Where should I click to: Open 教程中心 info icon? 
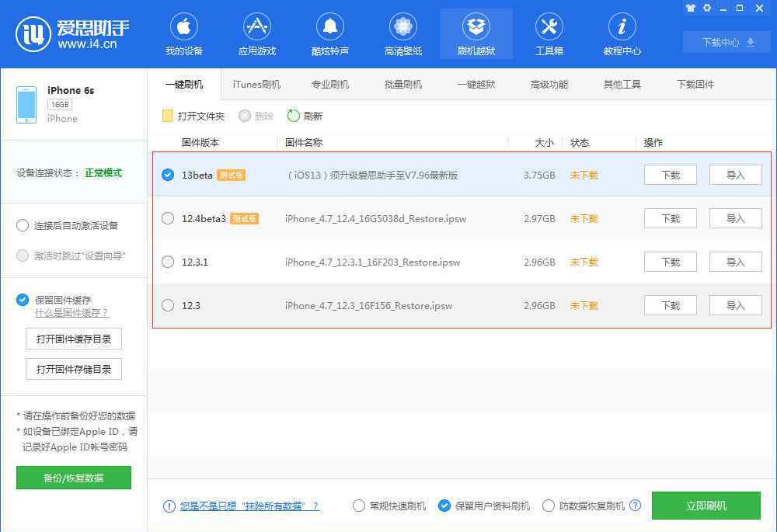tap(622, 26)
